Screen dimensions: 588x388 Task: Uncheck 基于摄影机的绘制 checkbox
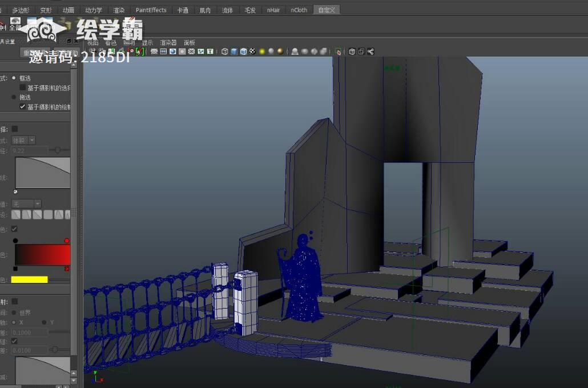coord(22,106)
